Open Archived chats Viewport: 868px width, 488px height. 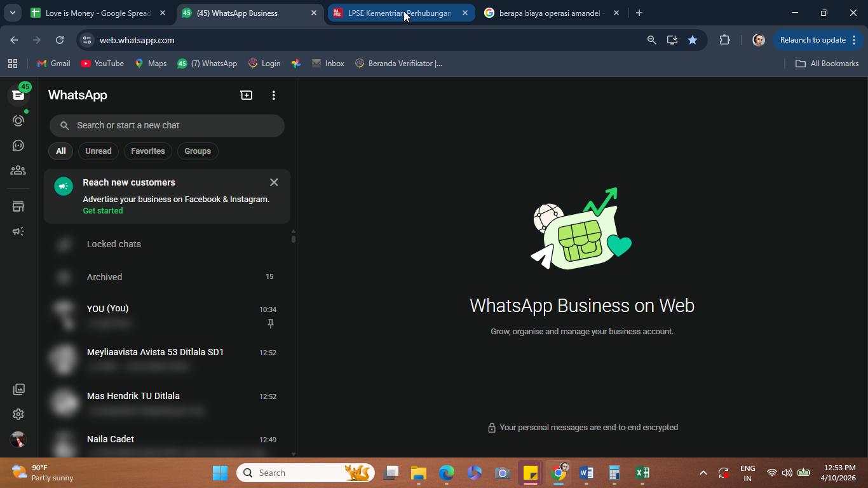[167, 277]
